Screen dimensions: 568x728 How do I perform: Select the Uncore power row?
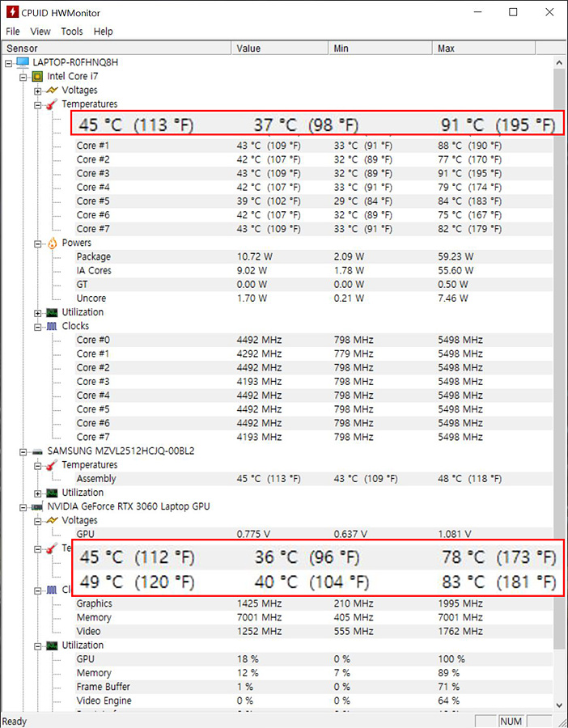click(x=314, y=298)
